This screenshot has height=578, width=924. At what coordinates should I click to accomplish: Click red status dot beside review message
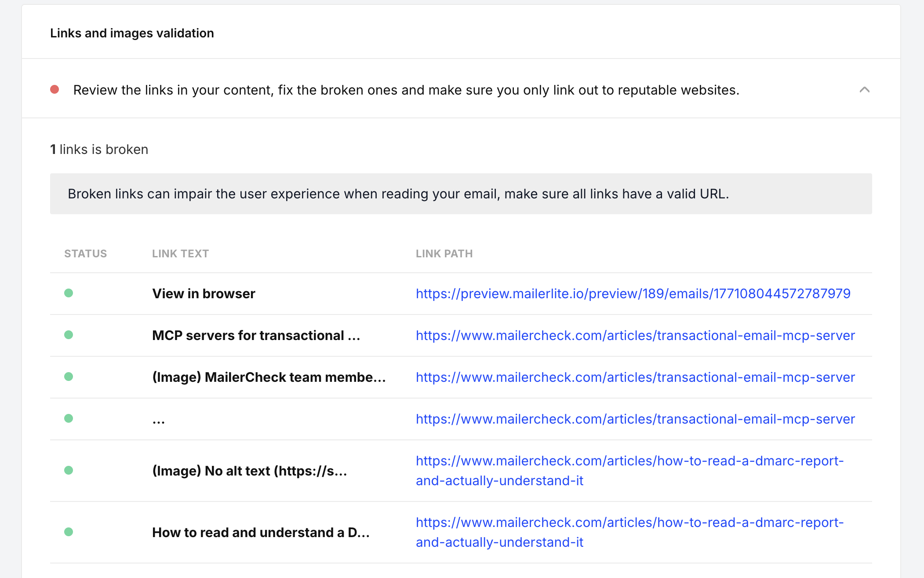coord(55,90)
